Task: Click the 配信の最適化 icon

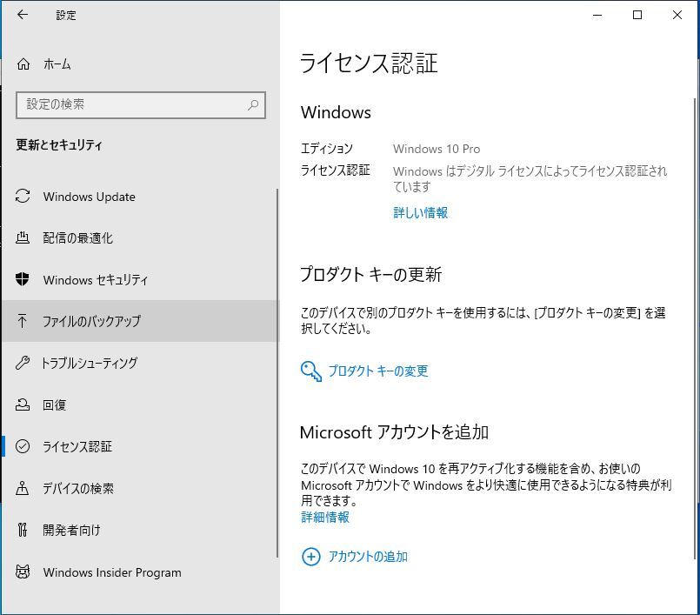Action: tap(23, 237)
